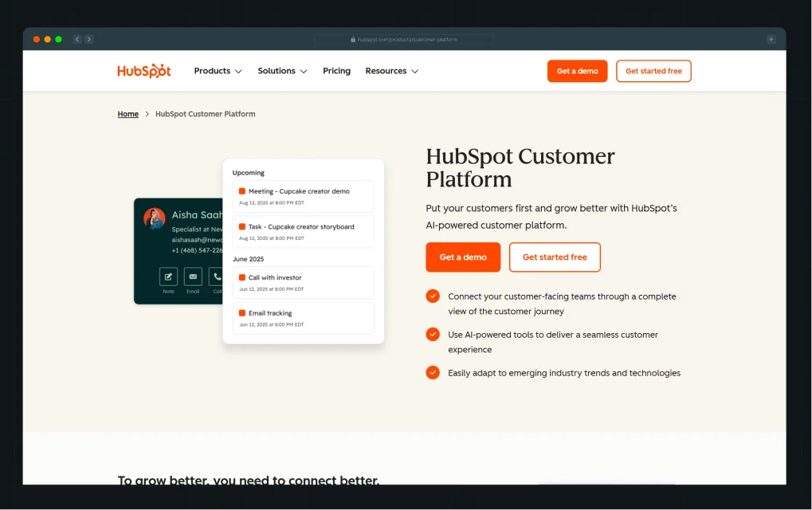Click the Upcoming heading

click(x=248, y=172)
